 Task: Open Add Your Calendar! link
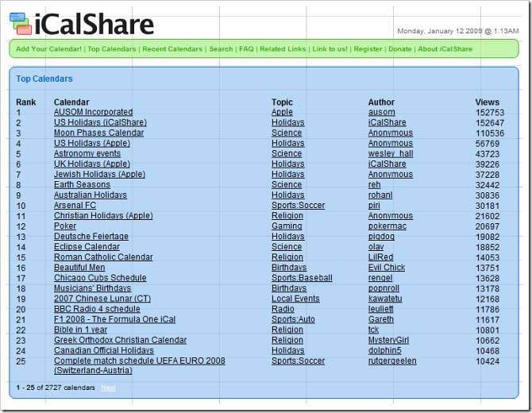tap(49, 49)
